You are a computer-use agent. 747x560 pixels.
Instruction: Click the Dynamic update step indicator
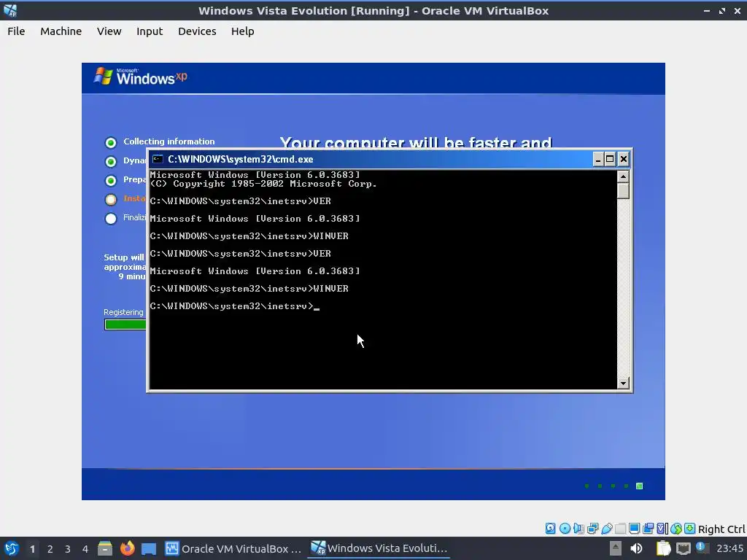click(x=111, y=161)
